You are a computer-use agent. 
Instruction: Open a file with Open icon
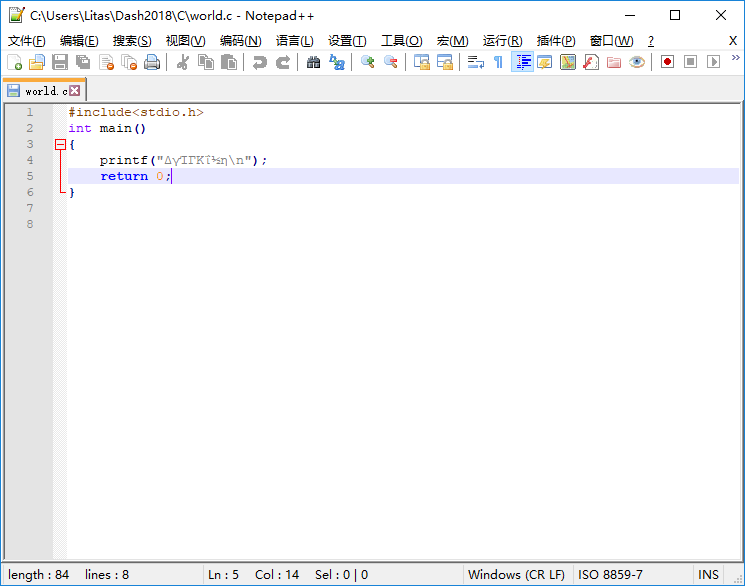click(37, 62)
